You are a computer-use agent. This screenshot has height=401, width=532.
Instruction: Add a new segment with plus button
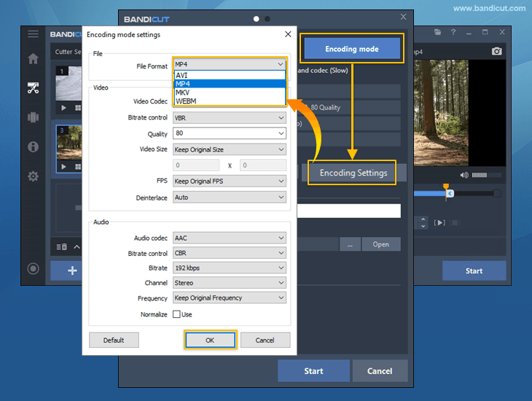pyautogui.click(x=72, y=270)
